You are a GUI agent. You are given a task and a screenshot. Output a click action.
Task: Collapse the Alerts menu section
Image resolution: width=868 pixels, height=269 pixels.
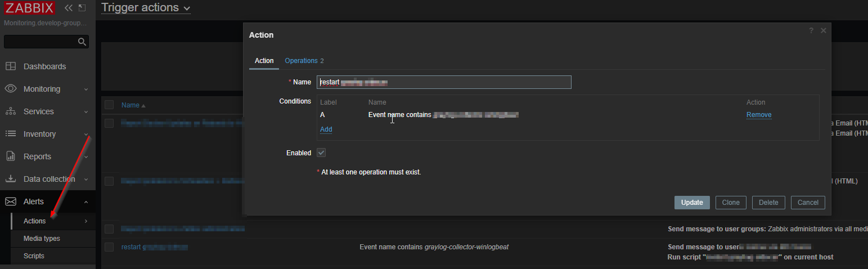86,201
